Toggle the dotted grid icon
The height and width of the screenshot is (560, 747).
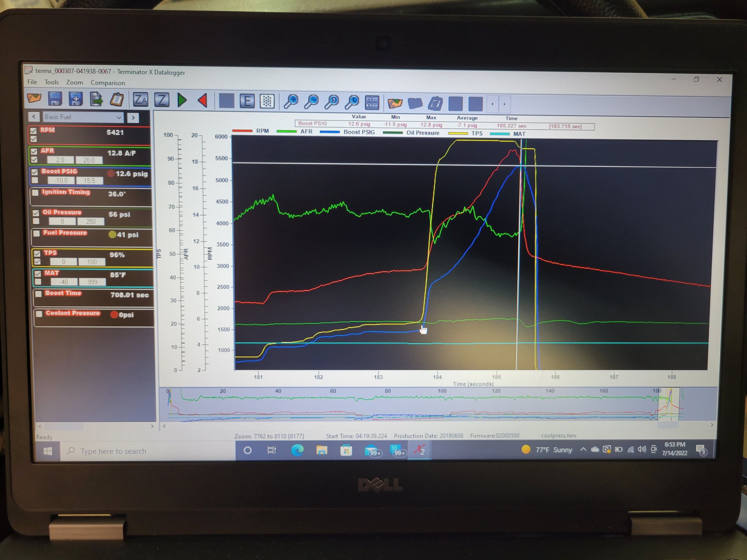pos(267,101)
